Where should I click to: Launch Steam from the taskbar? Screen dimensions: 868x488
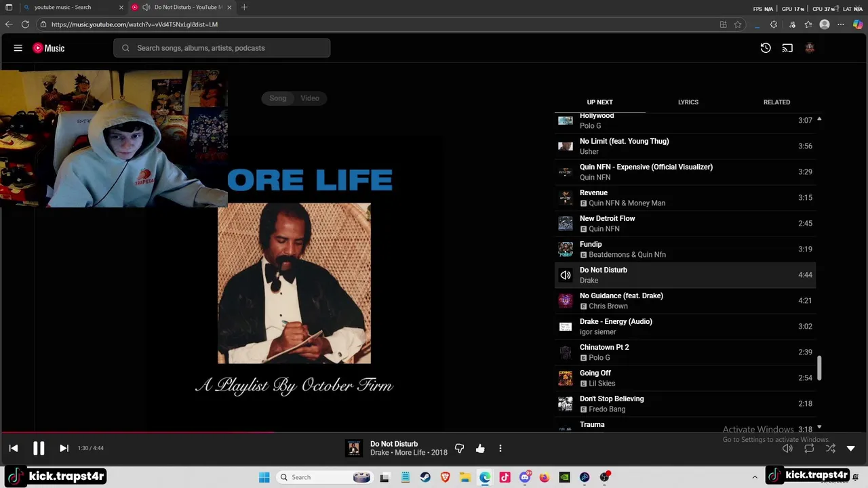(x=425, y=477)
